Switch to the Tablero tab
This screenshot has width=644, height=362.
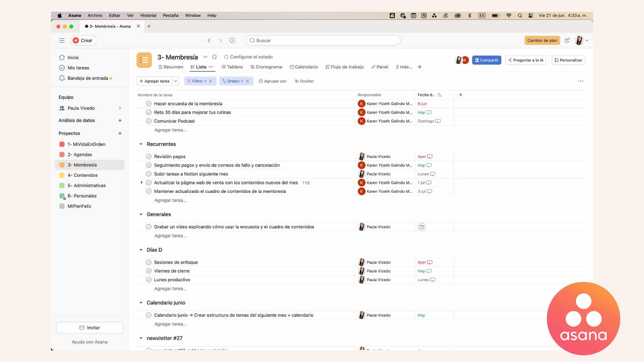(232, 67)
